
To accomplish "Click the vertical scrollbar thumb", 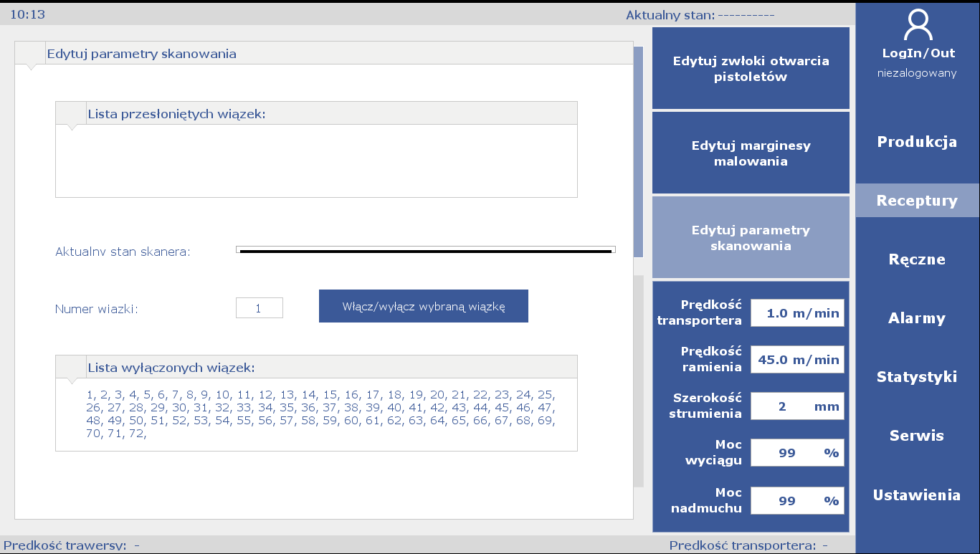I will pos(638,153).
